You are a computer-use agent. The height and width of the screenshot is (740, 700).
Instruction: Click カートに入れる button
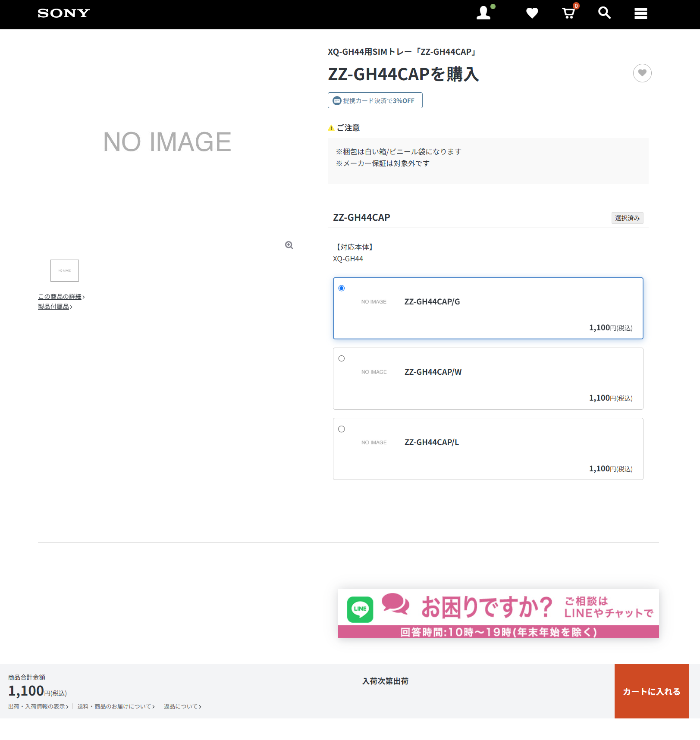(652, 691)
